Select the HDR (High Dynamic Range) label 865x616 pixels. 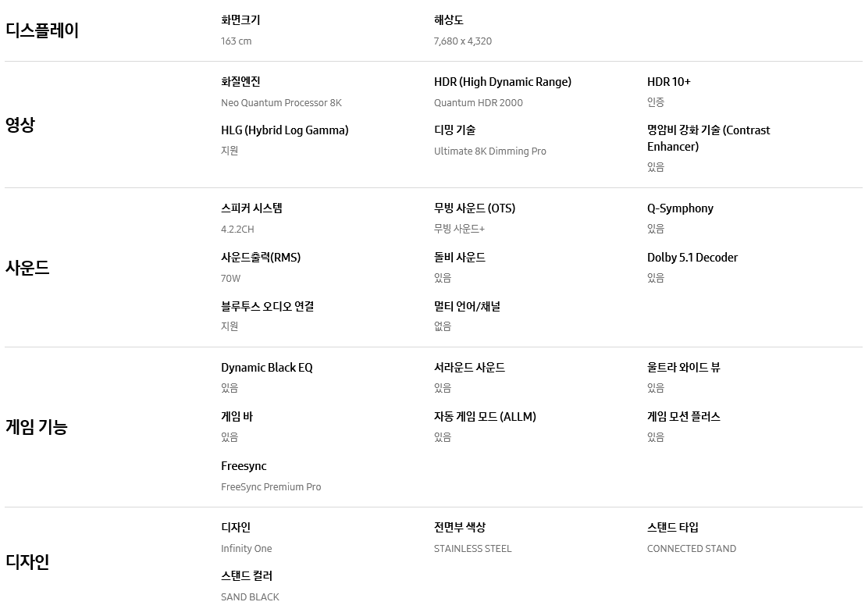tap(503, 82)
